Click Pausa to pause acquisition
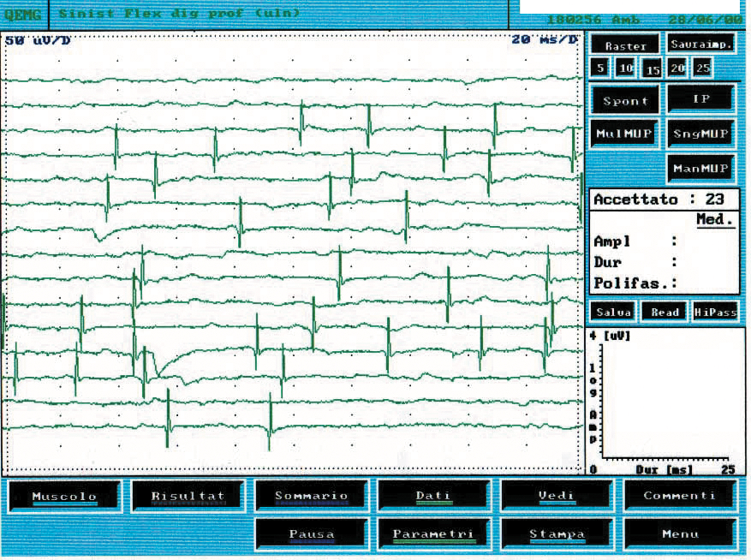Image resolution: width=751 pixels, height=560 pixels. click(311, 534)
